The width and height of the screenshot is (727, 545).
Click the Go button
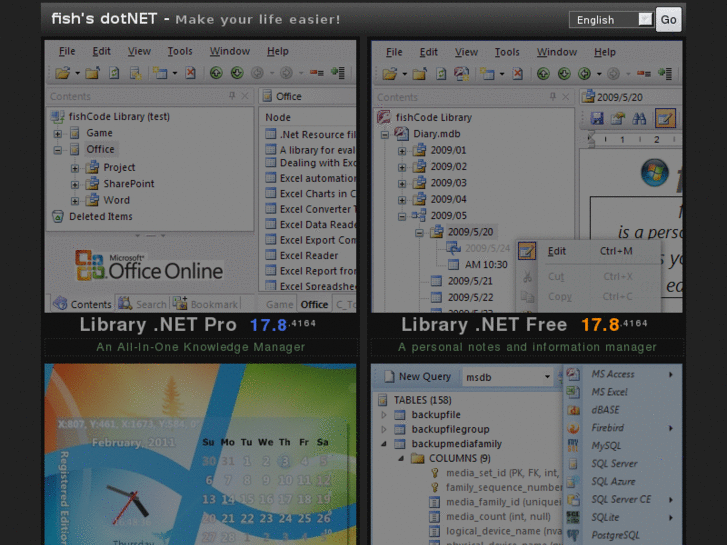click(x=668, y=19)
